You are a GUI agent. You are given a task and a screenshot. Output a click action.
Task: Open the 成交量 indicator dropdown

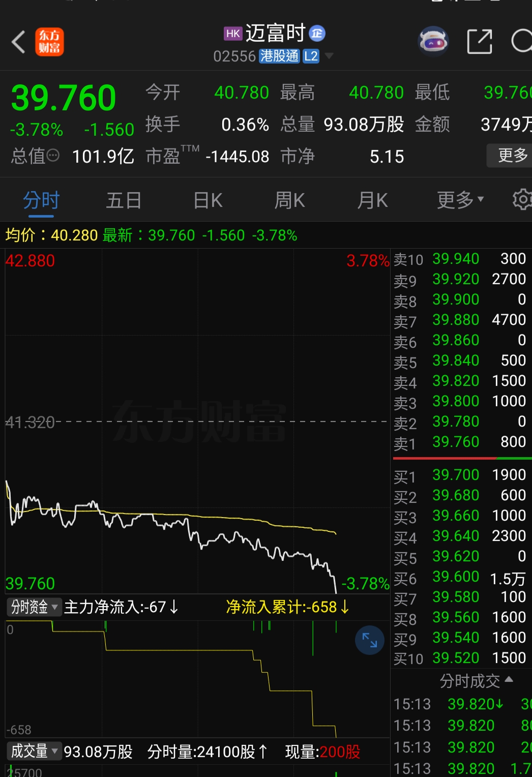(x=34, y=751)
